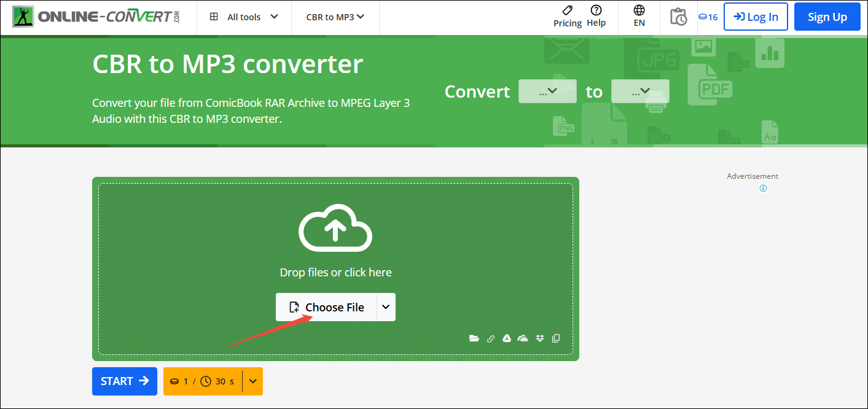Open the target format dropdown after to
Screen dimensions: 868x409
click(640, 92)
